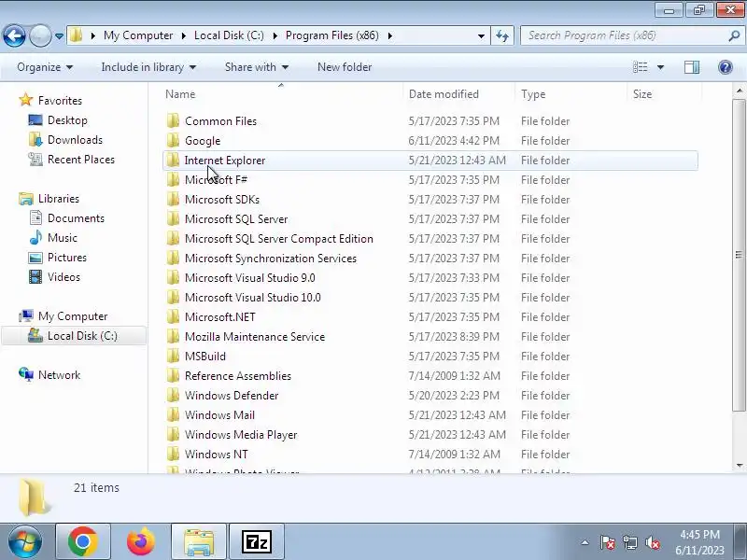
Task: Go back with the blue Back arrow
Action: [14, 35]
